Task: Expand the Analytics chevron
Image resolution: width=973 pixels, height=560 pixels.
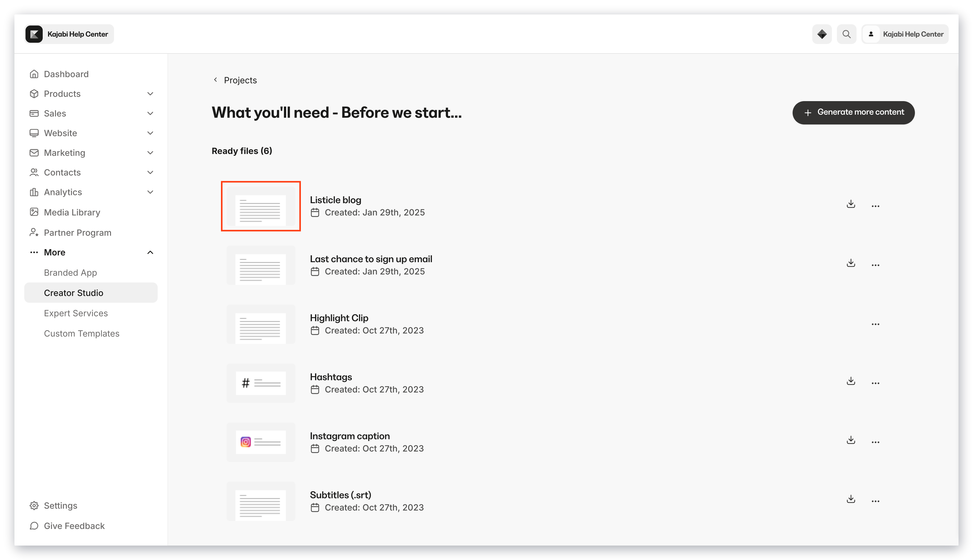Action: click(x=150, y=192)
